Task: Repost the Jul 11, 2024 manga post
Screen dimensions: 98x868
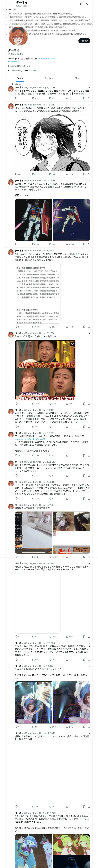Action: [33, 174]
